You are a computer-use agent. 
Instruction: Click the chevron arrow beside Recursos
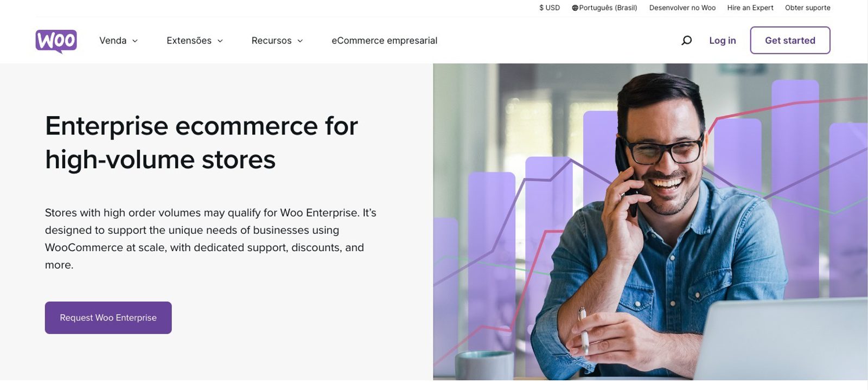300,41
